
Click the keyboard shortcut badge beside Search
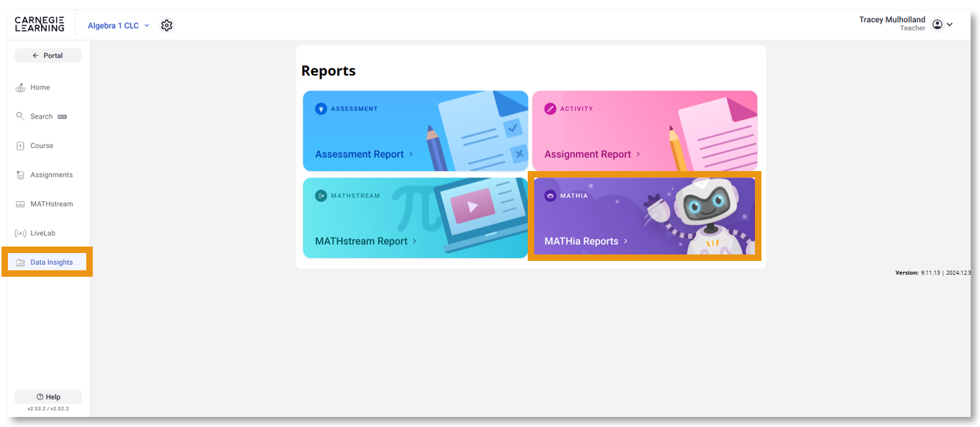(x=62, y=116)
